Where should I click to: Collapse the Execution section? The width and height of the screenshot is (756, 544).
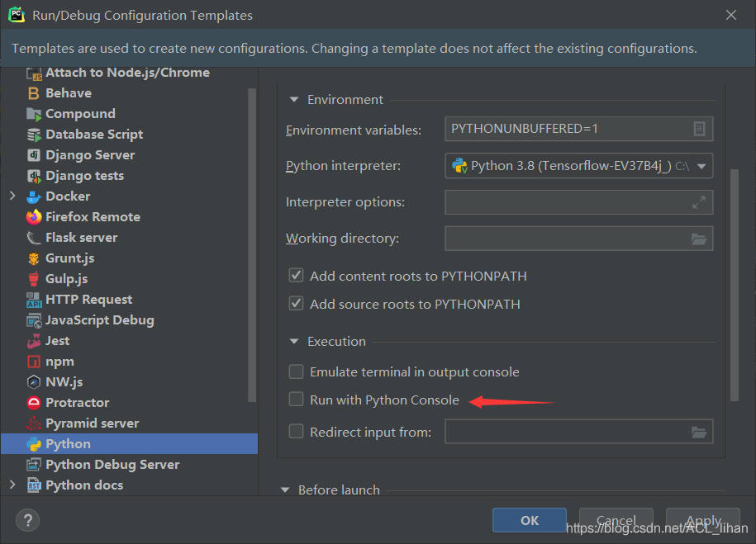pyautogui.click(x=293, y=342)
